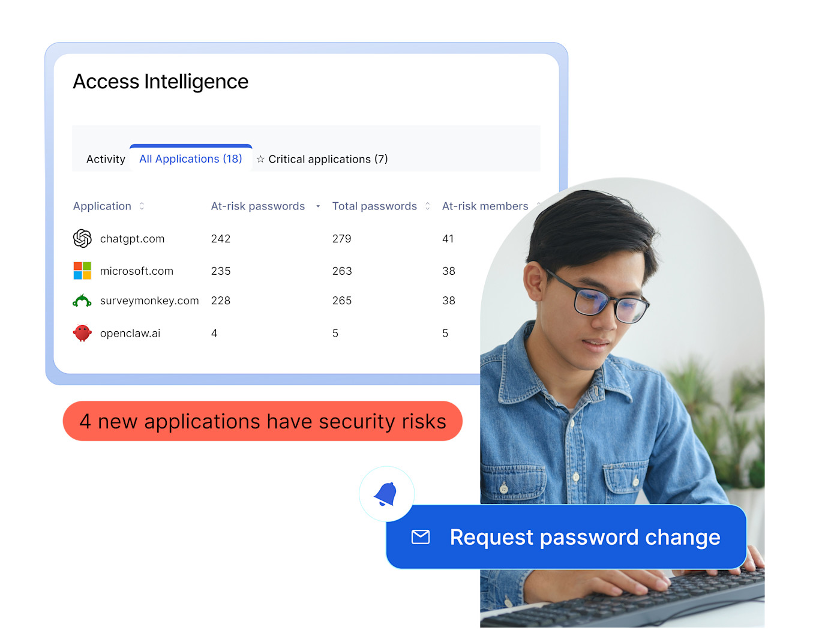Open the openclaw.ai application row
Image resolution: width=840 pixels, height=630 pixels.
[276, 333]
